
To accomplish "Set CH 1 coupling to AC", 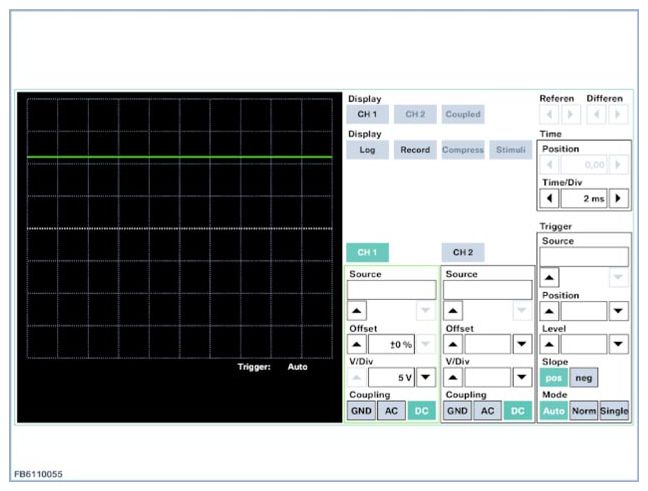I will click(390, 411).
